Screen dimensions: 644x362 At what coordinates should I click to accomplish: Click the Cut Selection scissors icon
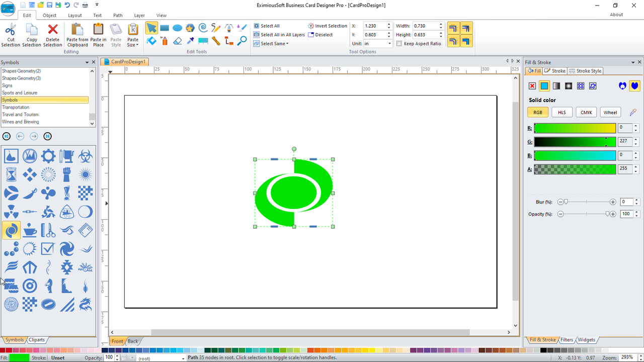pyautogui.click(x=11, y=30)
